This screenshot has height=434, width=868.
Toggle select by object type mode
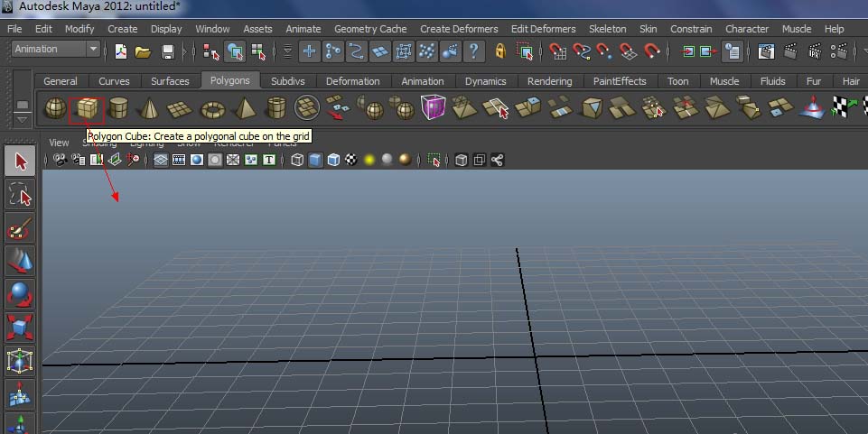point(235,51)
